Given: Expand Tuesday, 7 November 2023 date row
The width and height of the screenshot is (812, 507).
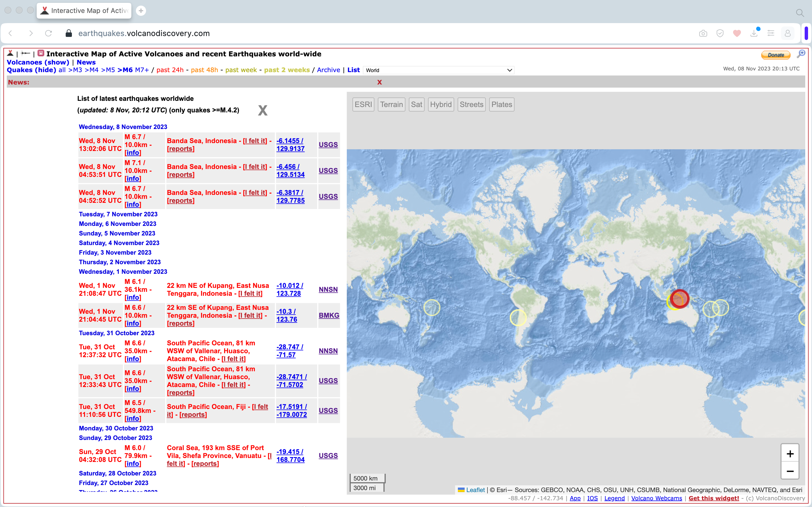Looking at the screenshot, I should pos(118,214).
